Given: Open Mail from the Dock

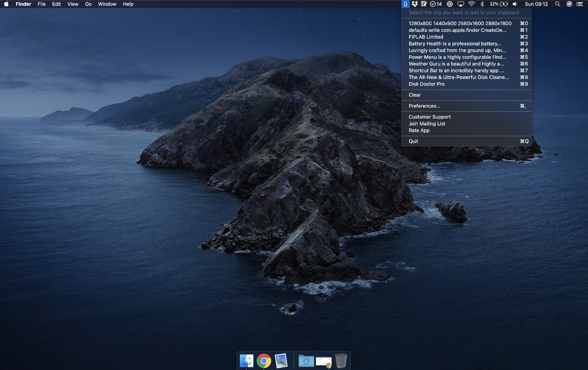Looking at the screenshot, I should click(281, 360).
